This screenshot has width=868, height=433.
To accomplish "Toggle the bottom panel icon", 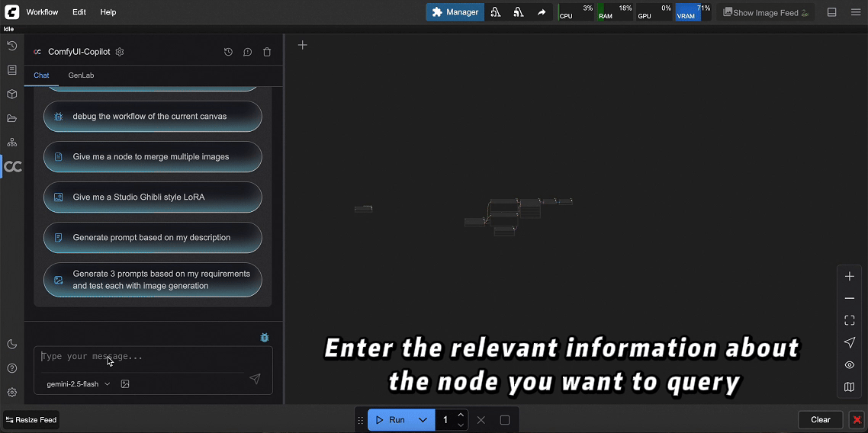I will (x=831, y=12).
